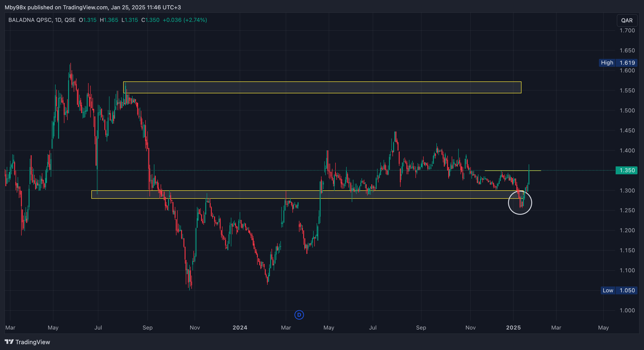Click the Sep label right of 2024
The width and height of the screenshot is (644, 350).
coord(421,327)
